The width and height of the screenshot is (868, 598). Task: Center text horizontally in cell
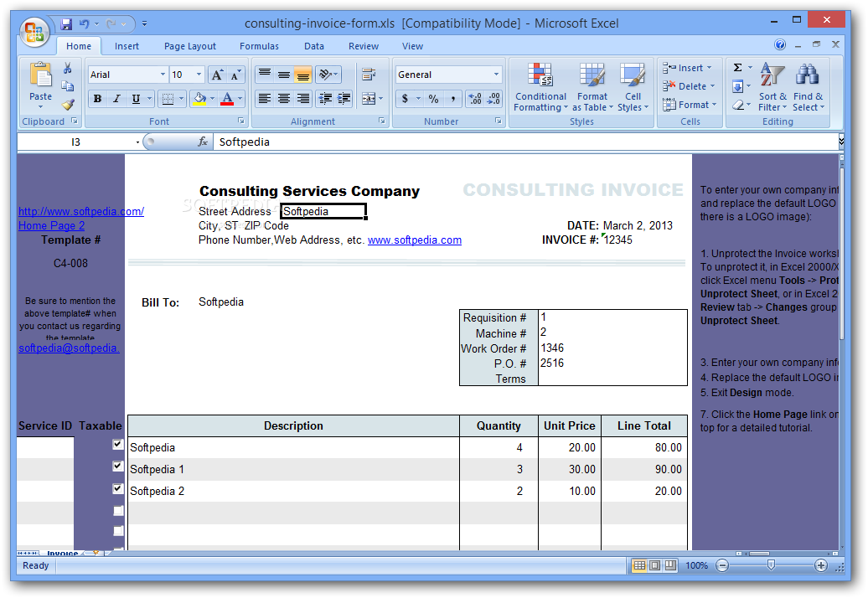(283, 99)
